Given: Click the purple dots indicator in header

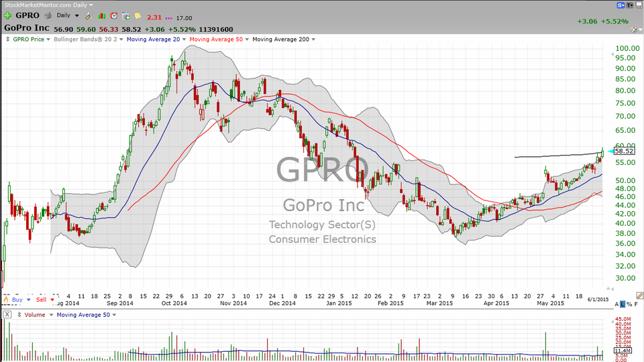Looking at the screenshot, I should [x=169, y=18].
